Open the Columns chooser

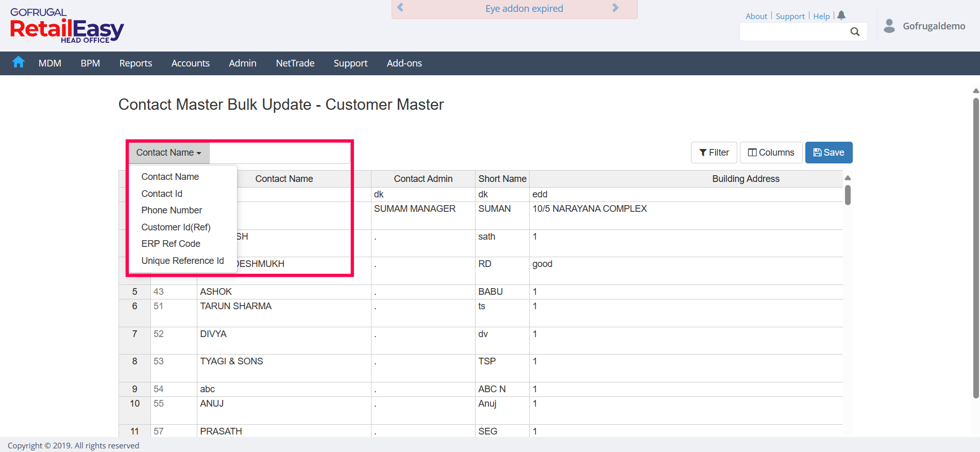pyautogui.click(x=771, y=153)
